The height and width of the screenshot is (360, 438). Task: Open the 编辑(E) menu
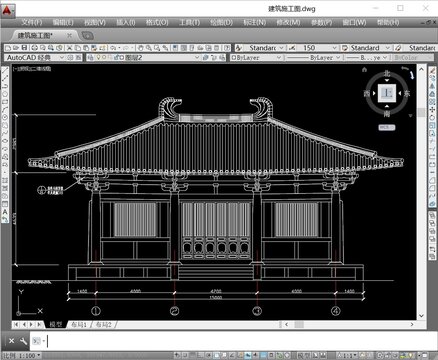(x=63, y=22)
